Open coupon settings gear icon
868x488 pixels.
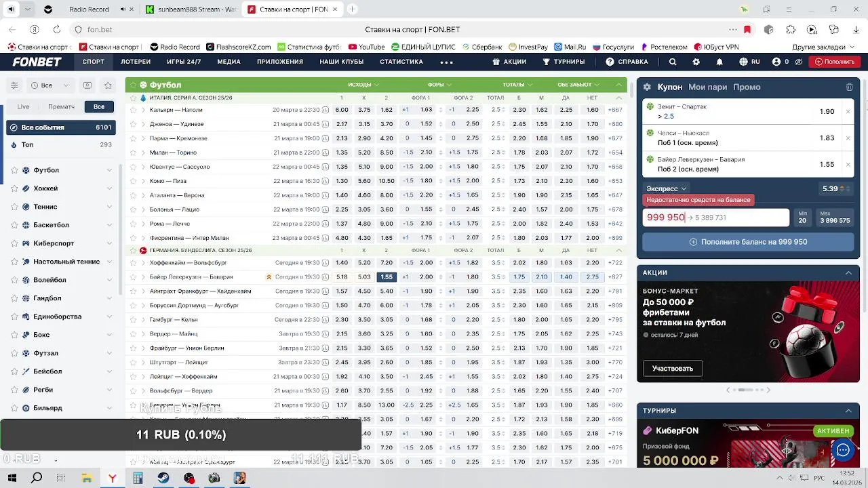pos(647,87)
